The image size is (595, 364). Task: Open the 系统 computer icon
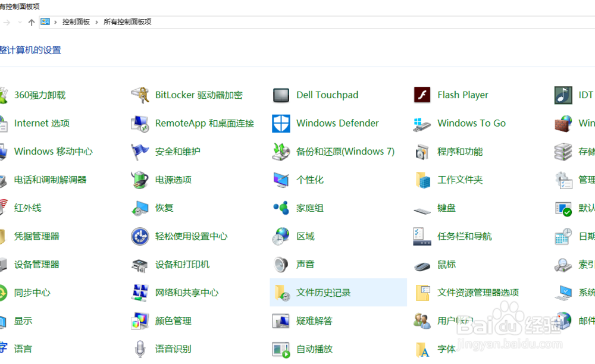point(563,293)
